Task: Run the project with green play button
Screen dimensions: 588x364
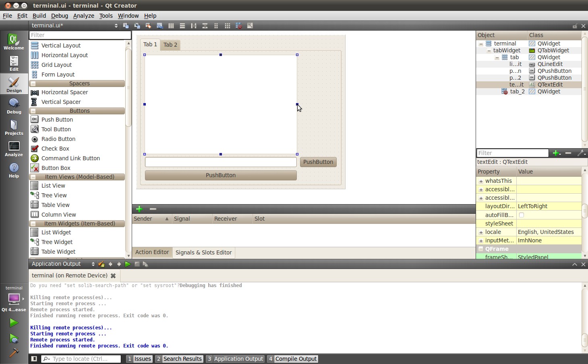Action: tap(14, 323)
